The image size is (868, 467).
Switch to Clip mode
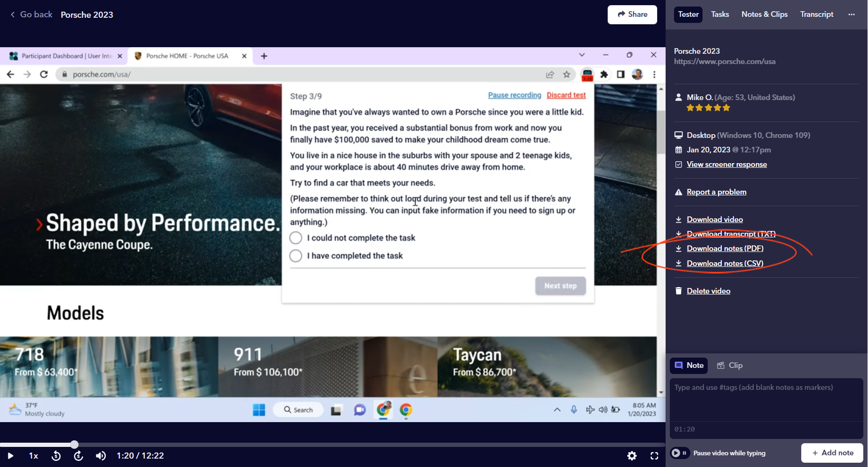[730, 366]
